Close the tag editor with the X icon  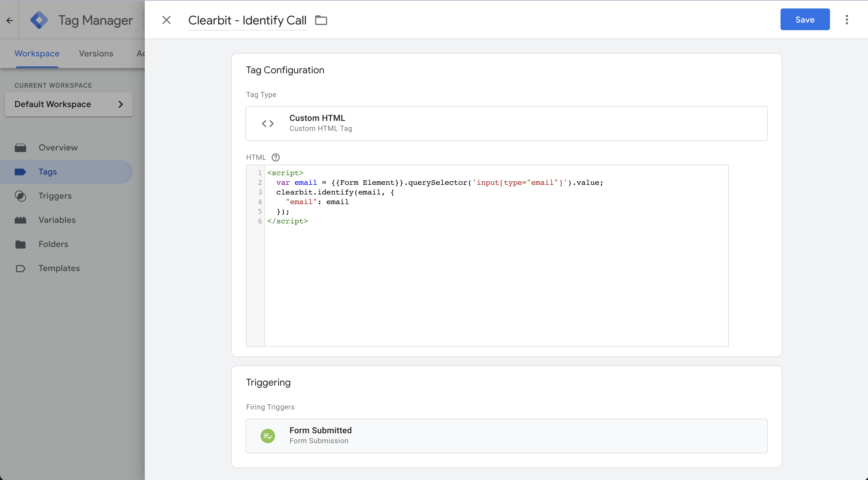(166, 20)
